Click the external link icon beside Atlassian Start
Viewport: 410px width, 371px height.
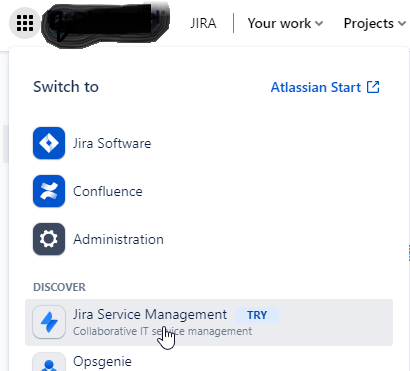point(373,87)
